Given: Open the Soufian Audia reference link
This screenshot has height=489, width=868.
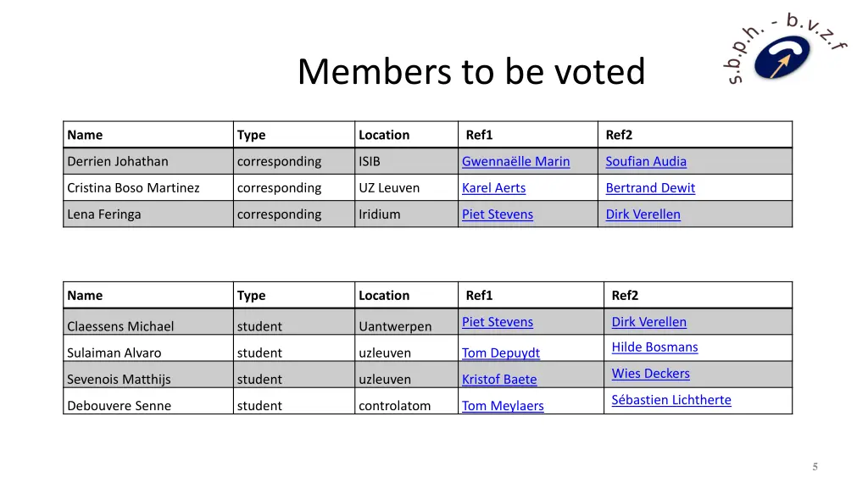Looking at the screenshot, I should (x=646, y=161).
